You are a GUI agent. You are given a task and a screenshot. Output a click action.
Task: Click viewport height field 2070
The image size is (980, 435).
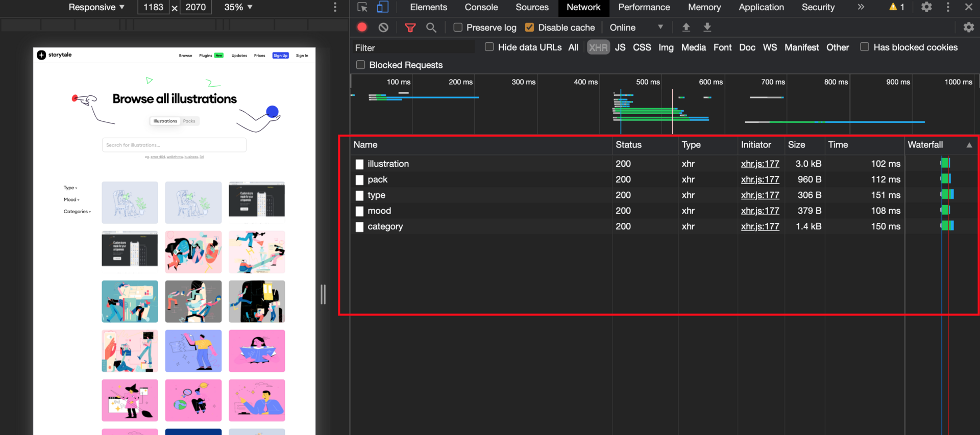(x=195, y=7)
